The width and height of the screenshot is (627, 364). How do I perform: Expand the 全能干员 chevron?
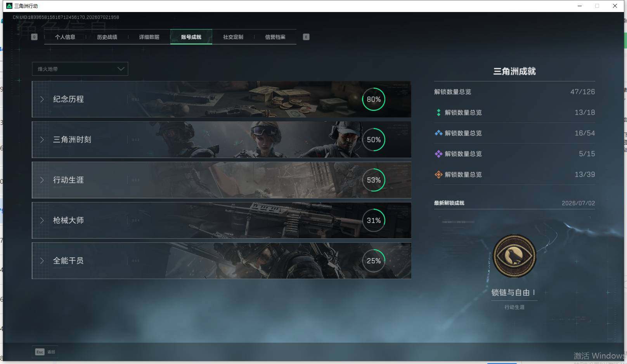point(42,260)
